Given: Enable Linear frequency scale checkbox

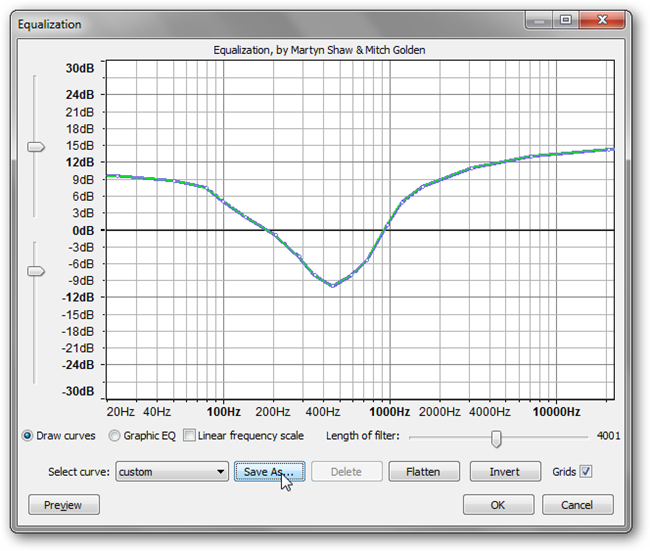Looking at the screenshot, I should 189,435.
